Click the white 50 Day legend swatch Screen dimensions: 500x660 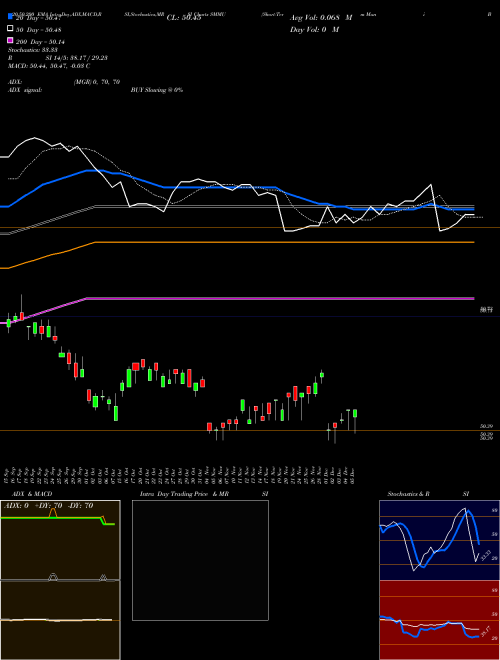(x=10, y=29)
